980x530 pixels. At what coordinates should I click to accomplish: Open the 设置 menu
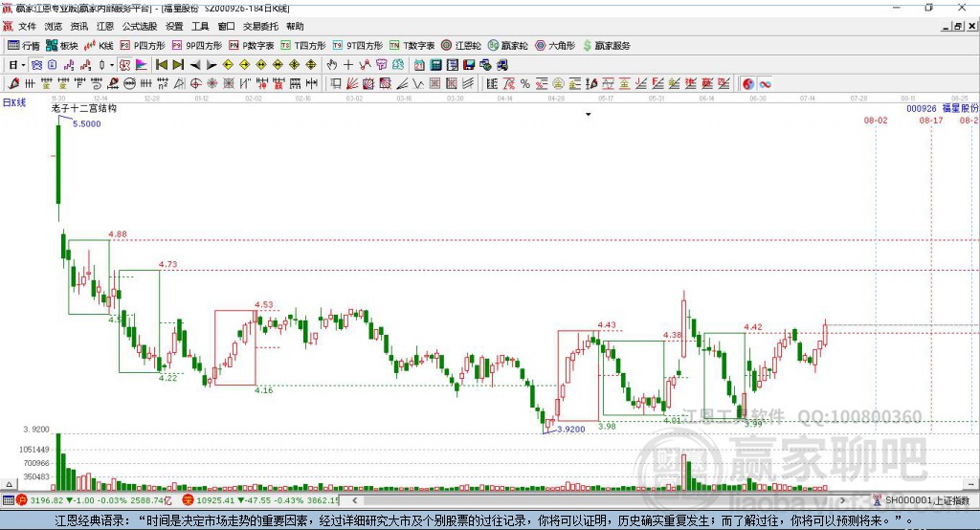coord(174,26)
